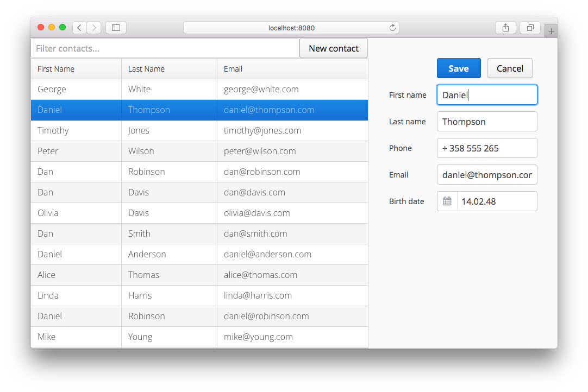Image resolution: width=588 pixels, height=392 pixels.
Task: Click the browser reload icon
Action: (392, 27)
